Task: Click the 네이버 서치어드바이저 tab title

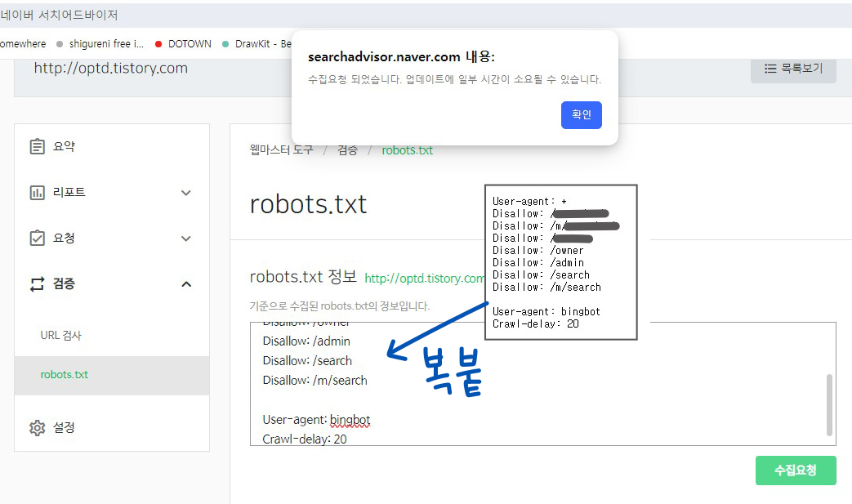Action: [x=59, y=16]
